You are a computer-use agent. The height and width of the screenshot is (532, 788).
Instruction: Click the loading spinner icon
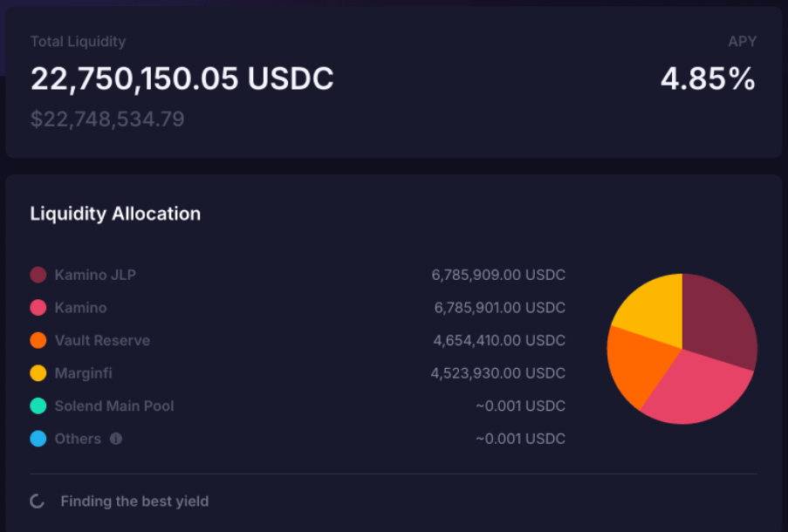click(x=38, y=501)
